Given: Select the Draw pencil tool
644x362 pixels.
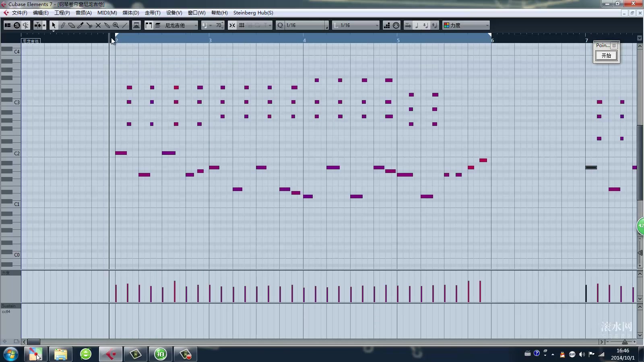Looking at the screenshot, I should (63, 25).
